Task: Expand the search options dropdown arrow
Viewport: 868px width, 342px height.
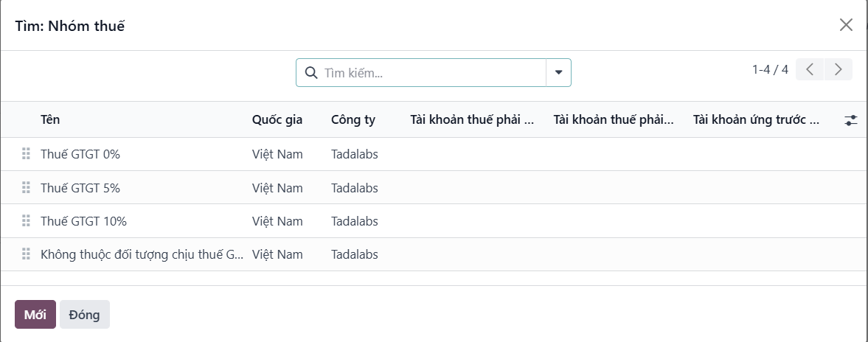Action: (558, 73)
